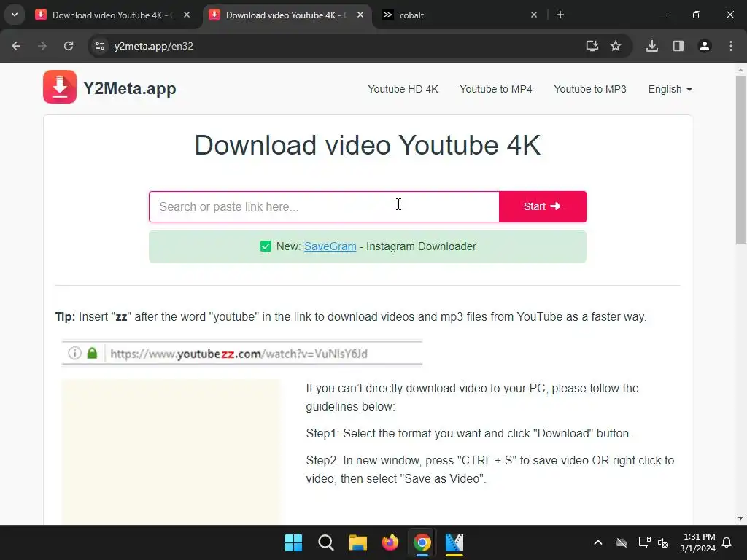The height and width of the screenshot is (560, 747).
Task: Click the OneDrive cloud tray icon
Action: click(622, 542)
